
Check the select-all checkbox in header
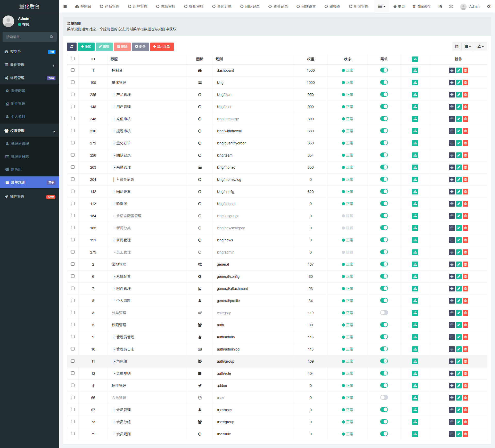[73, 59]
